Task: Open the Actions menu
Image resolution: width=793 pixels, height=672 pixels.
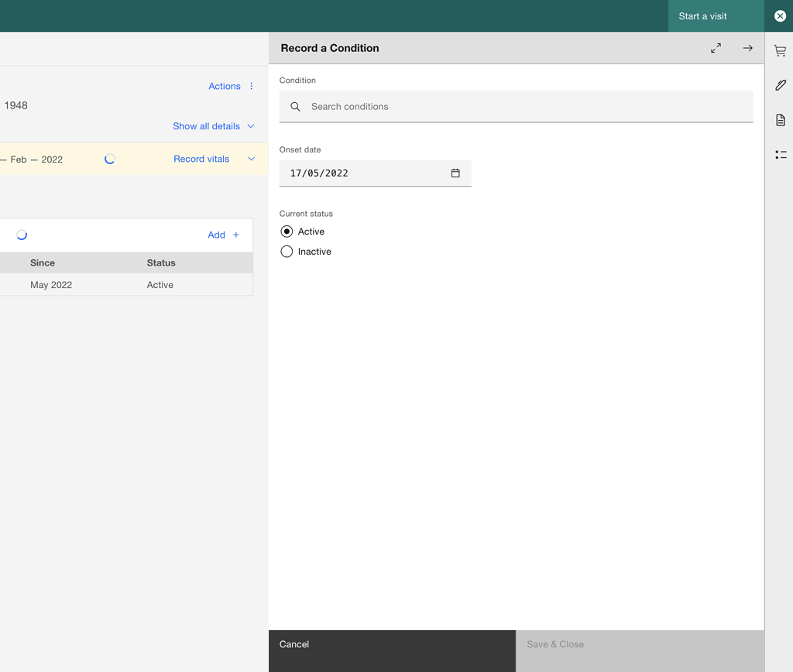Action: [224, 86]
